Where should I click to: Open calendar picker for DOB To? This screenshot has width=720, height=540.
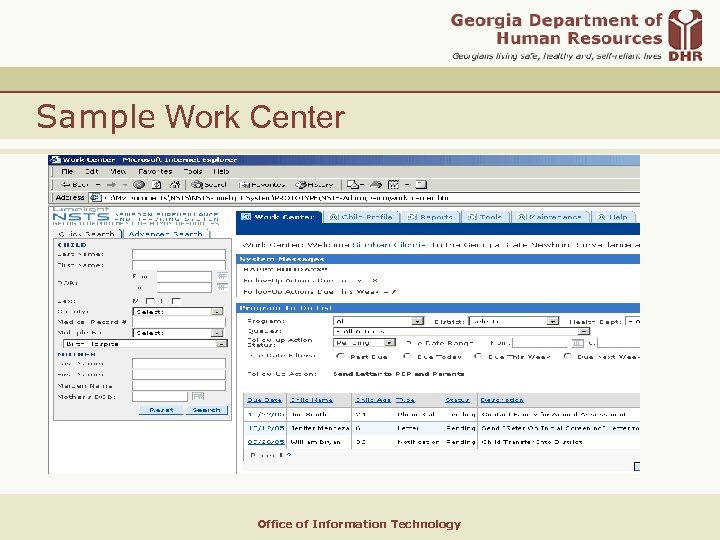click(222, 287)
